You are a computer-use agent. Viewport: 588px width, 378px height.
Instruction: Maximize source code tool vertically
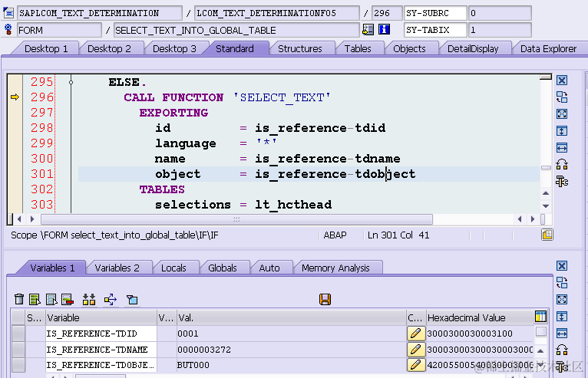click(x=561, y=131)
